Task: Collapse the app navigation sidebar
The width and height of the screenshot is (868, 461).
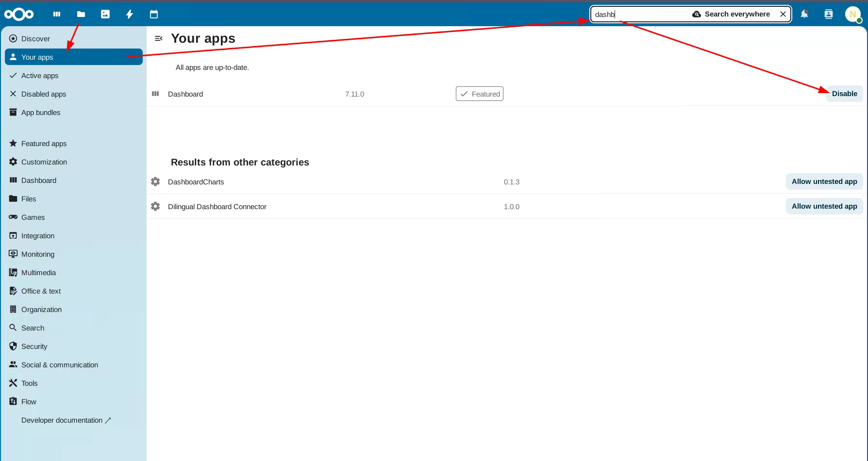Action: tap(158, 38)
